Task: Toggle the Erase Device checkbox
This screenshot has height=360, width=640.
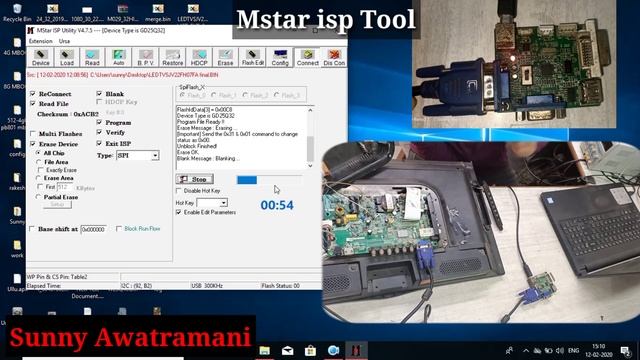Action: click(x=33, y=144)
